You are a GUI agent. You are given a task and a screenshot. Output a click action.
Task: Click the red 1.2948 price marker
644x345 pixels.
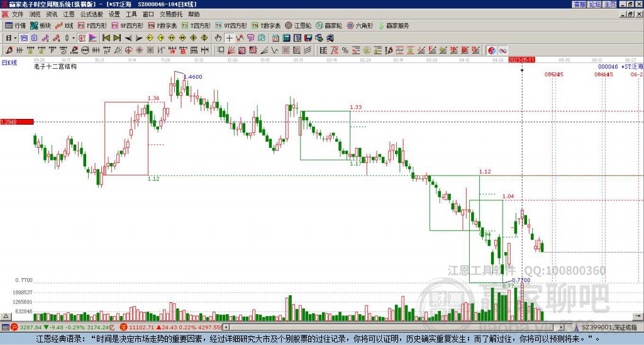pyautogui.click(x=17, y=122)
